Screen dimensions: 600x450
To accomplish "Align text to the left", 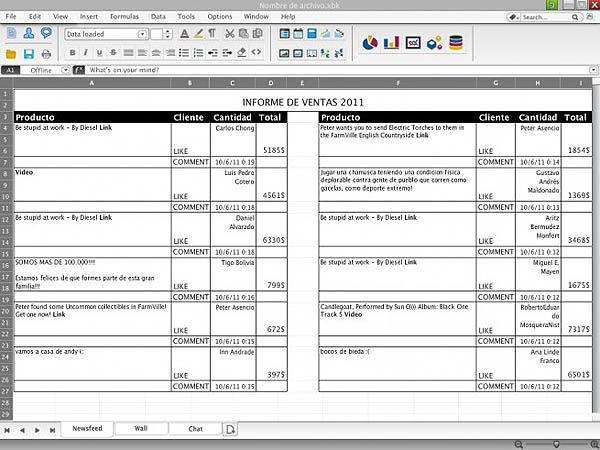I will tap(142, 53).
